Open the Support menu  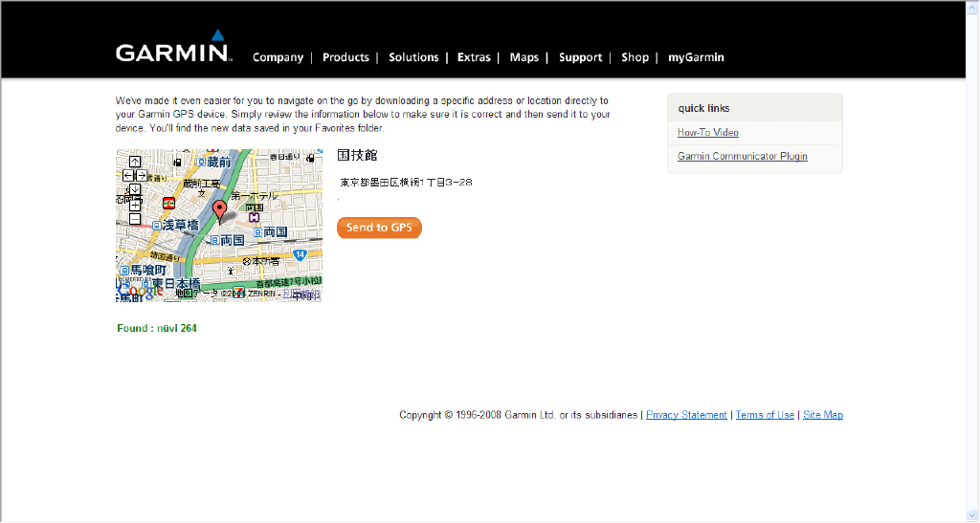(x=580, y=57)
